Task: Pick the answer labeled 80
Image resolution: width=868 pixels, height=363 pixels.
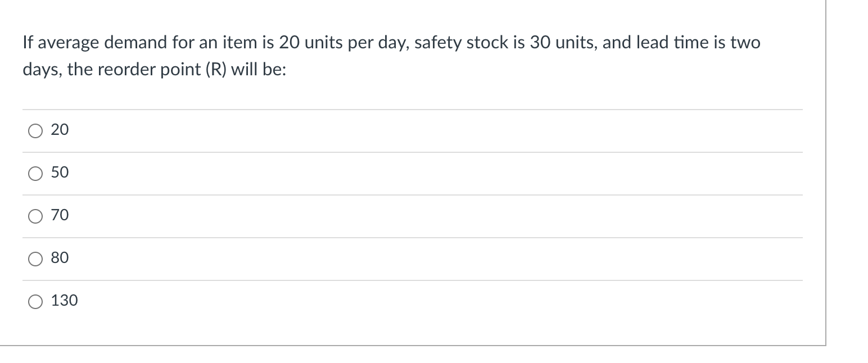Action: 60,258
